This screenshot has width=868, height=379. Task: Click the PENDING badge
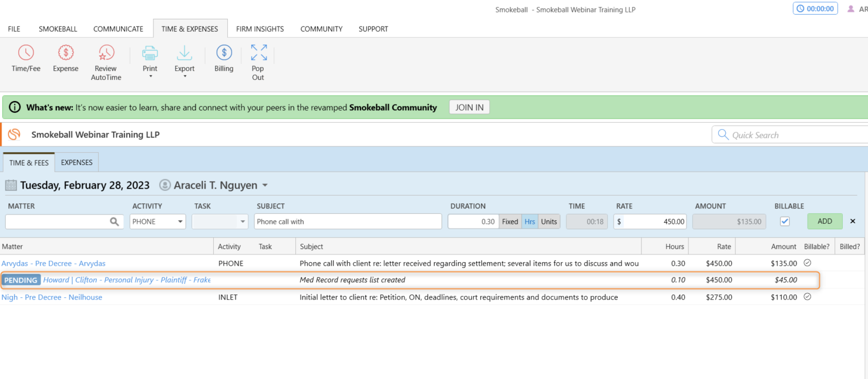pos(21,280)
